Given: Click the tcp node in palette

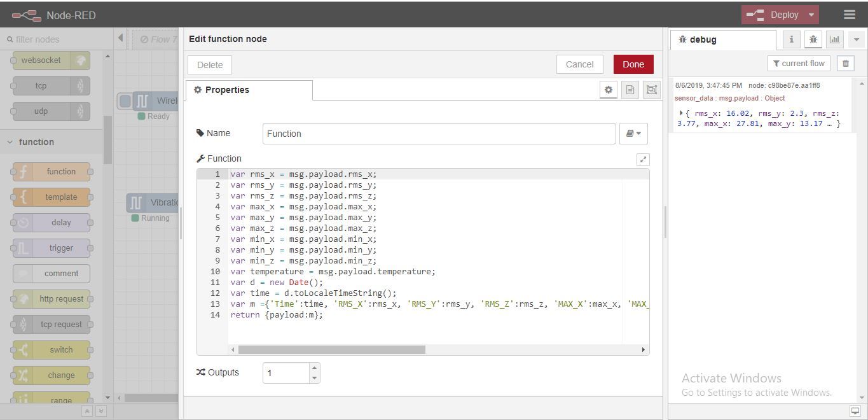Looking at the screenshot, I should [x=52, y=86].
